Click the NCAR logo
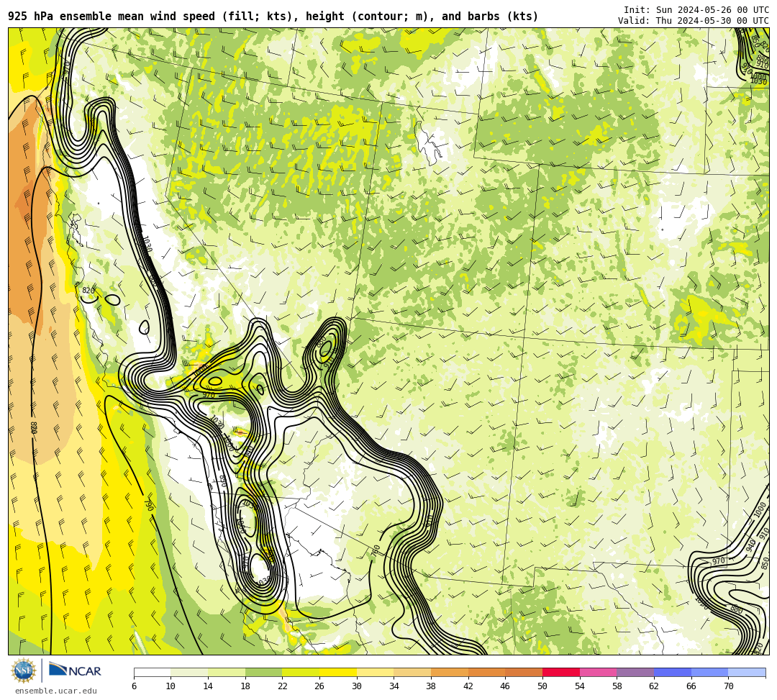777x700 pixels. [75, 671]
